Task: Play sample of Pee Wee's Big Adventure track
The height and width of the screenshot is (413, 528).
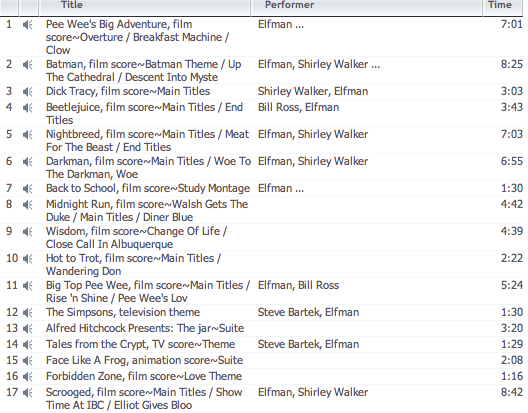Action: tap(28, 25)
